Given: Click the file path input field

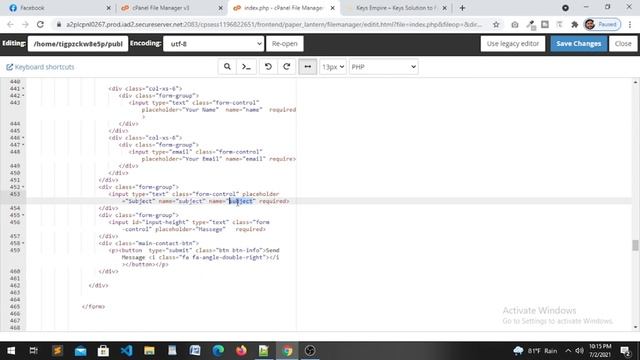Looking at the screenshot, I should coord(78,44).
